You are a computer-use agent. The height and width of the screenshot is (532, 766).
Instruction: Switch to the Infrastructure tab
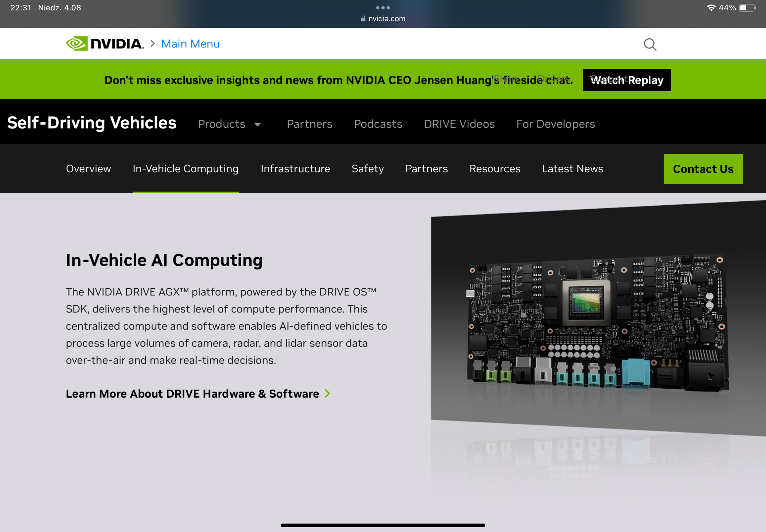click(x=295, y=169)
